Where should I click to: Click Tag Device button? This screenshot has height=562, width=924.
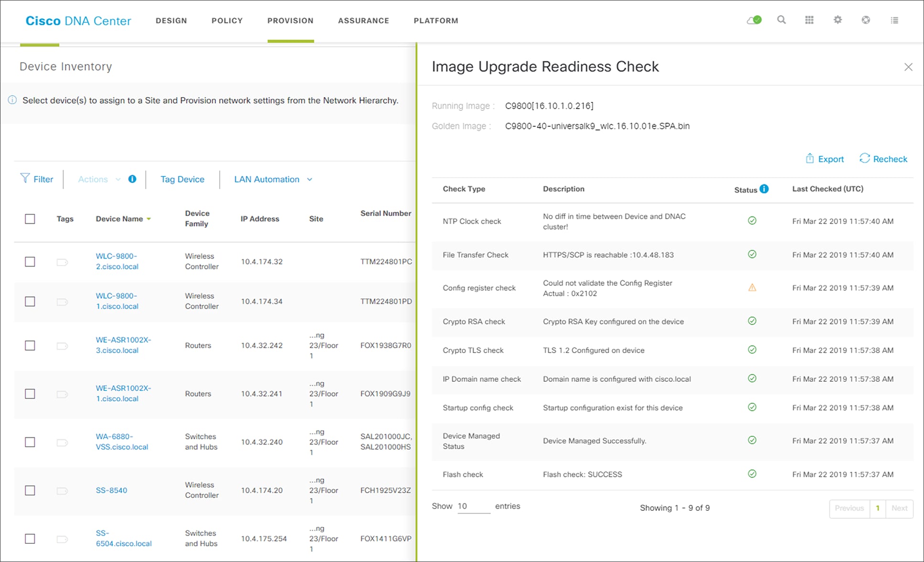[x=182, y=179]
